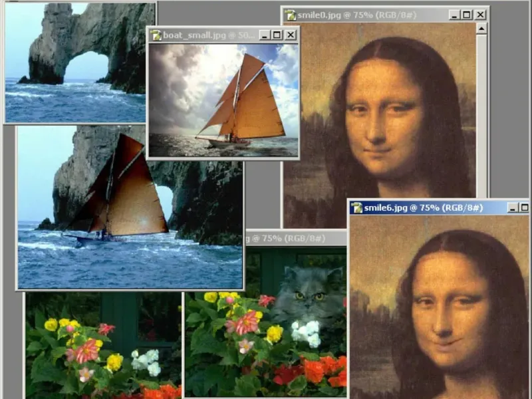
Task: Click the smiling Mona Lisa canvas in smile6.jpg
Action: point(440,307)
